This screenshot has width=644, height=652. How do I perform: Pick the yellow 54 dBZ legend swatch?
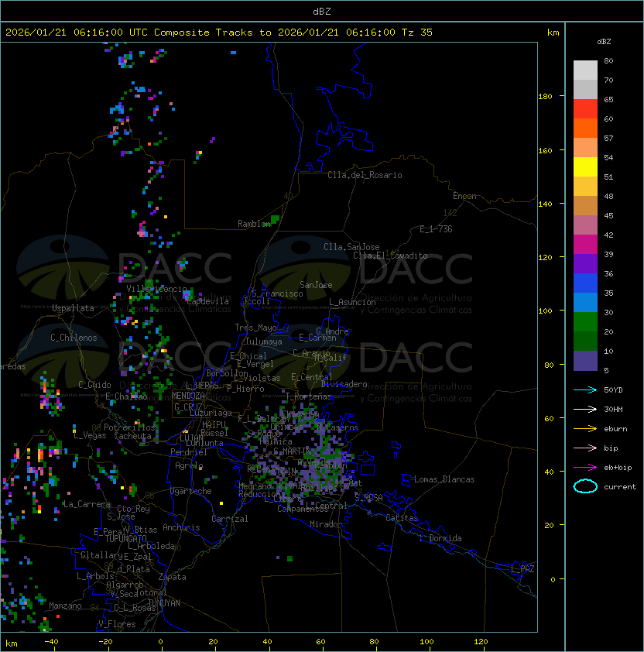pos(585,167)
